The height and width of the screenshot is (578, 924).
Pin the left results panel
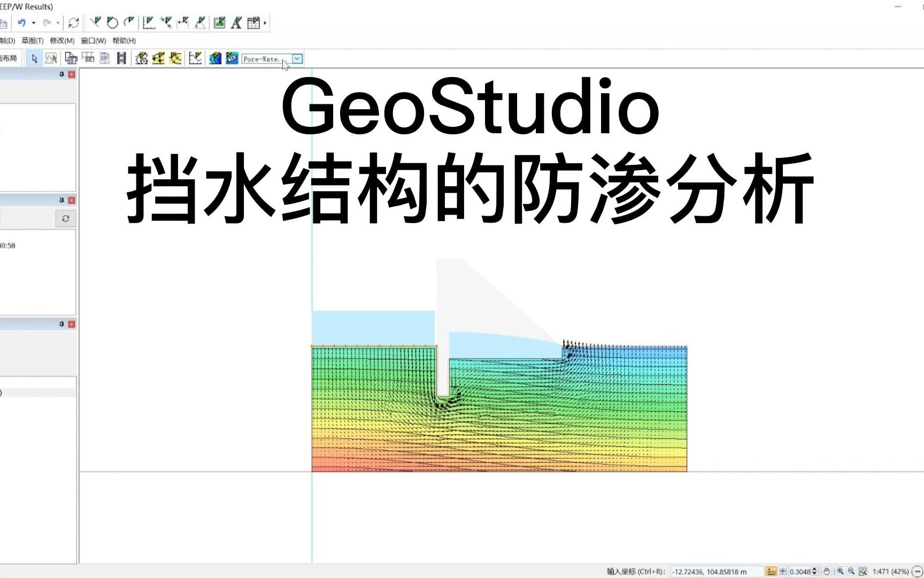[x=63, y=75]
